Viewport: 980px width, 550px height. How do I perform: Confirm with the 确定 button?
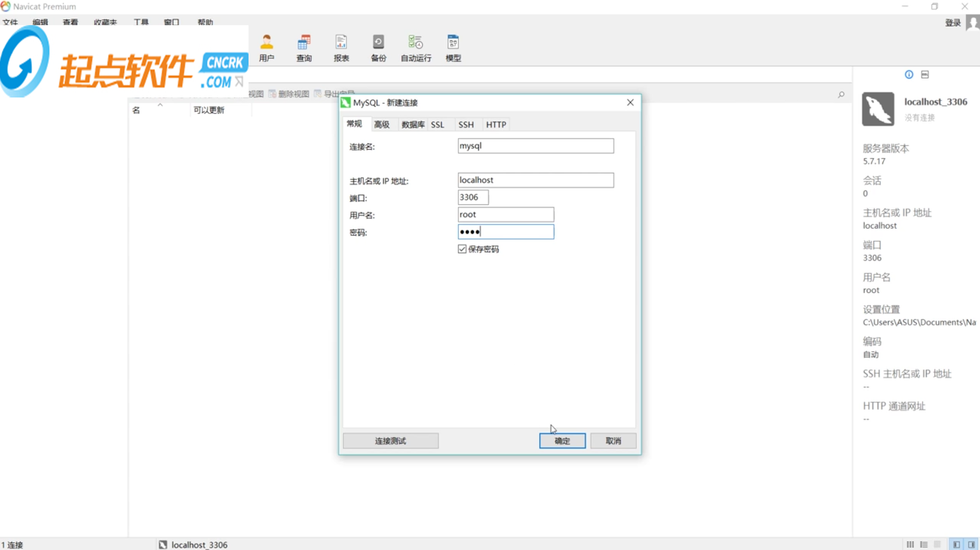(x=562, y=441)
